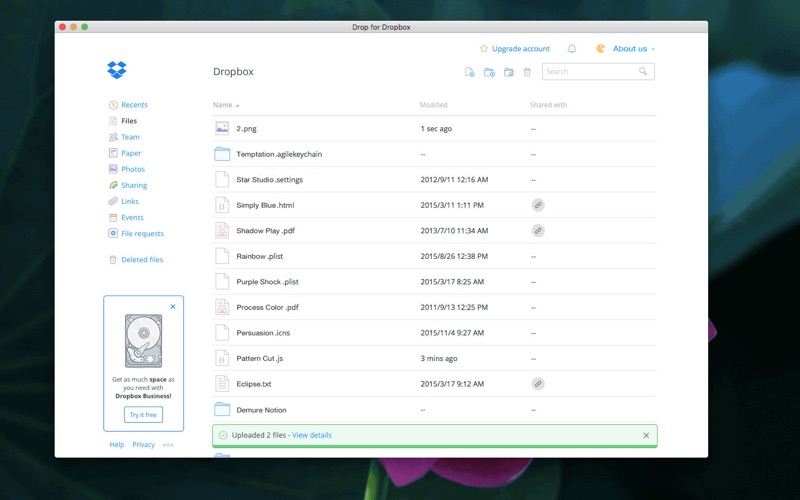The height and width of the screenshot is (500, 800).
Task: Close the Dropbox Business promo card
Action: 173,307
